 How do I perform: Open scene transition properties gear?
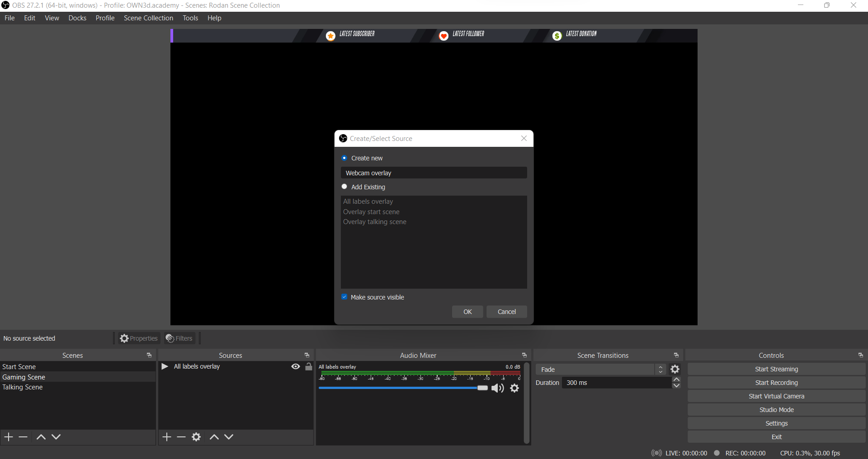coord(675,370)
